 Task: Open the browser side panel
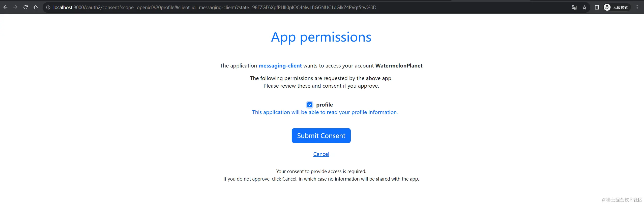597,7
